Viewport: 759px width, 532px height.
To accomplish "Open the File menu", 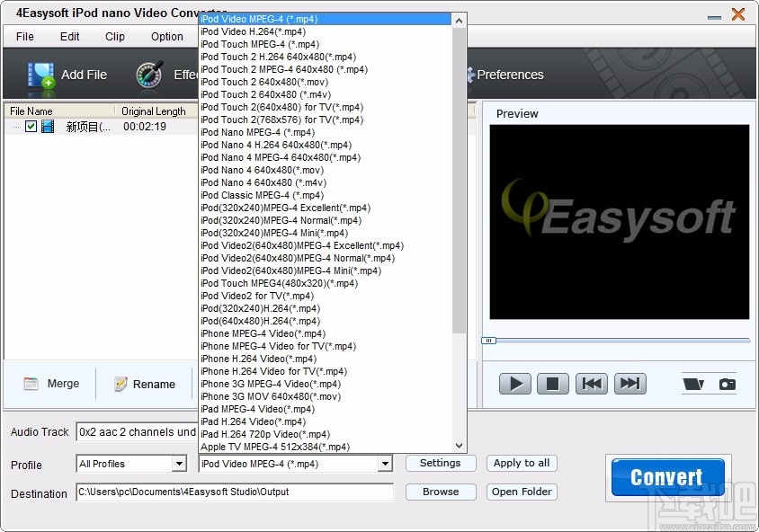I will 23,37.
